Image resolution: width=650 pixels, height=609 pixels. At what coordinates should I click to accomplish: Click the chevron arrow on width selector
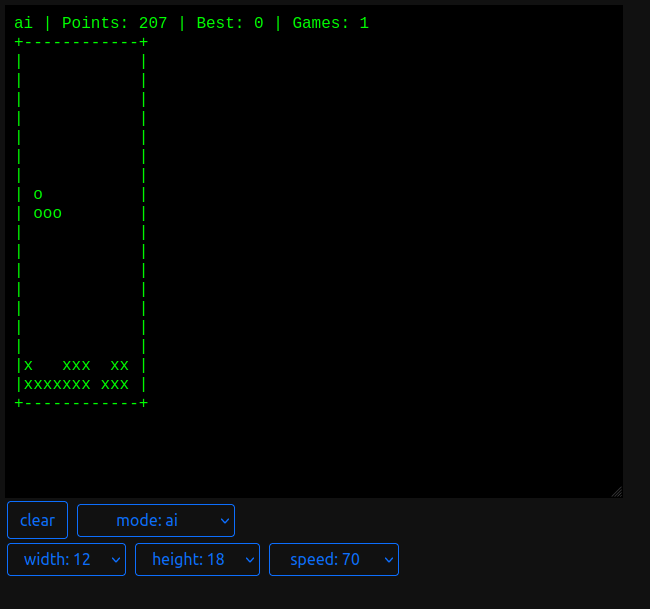pos(113,559)
